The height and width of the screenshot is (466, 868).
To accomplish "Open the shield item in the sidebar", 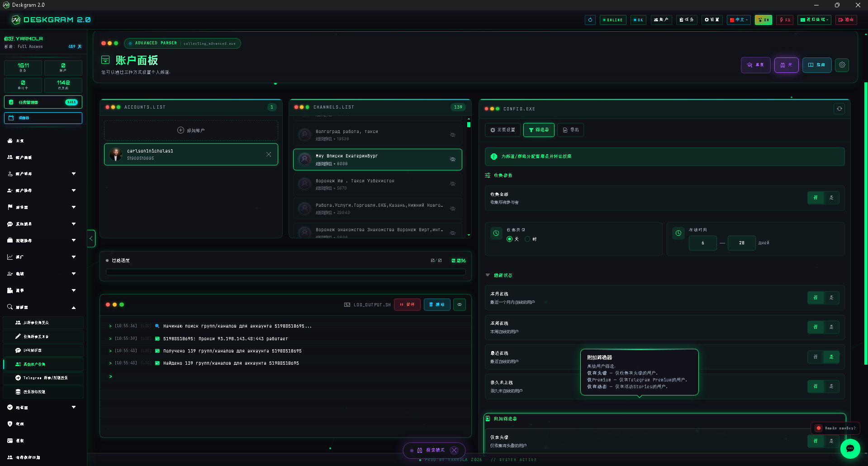I will click(43, 424).
